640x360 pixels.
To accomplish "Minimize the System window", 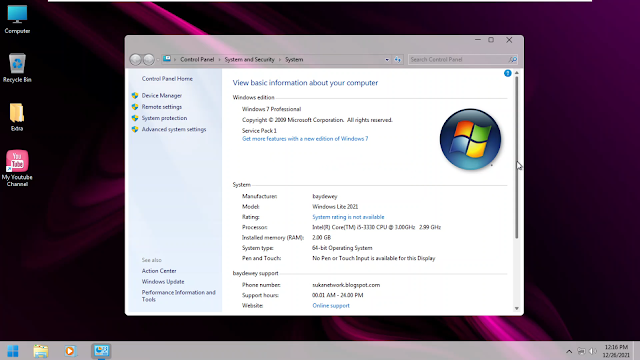I will [x=478, y=40].
